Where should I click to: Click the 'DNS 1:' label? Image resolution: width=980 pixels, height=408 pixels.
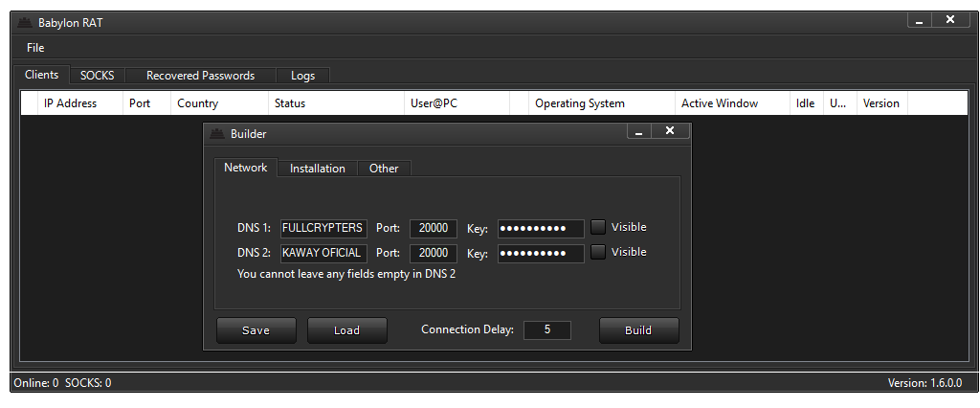coord(254,228)
